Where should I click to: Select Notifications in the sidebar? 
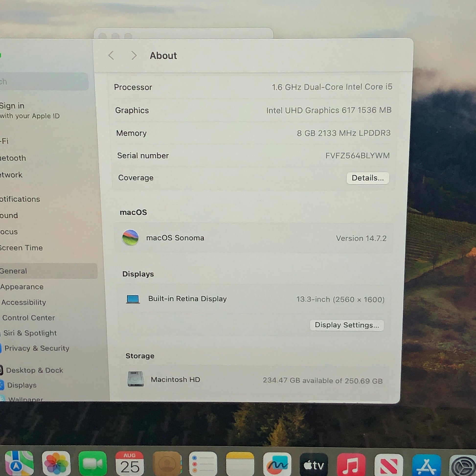(x=20, y=199)
